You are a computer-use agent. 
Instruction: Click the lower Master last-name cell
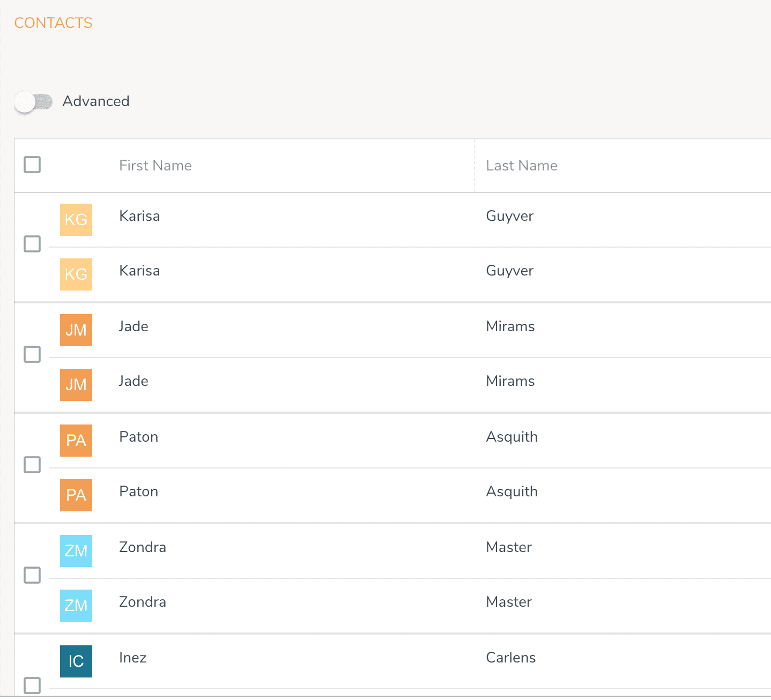coord(509,602)
